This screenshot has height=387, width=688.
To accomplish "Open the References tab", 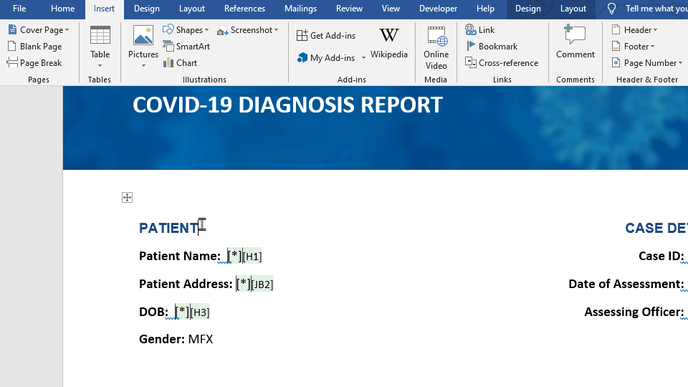I will click(x=244, y=9).
